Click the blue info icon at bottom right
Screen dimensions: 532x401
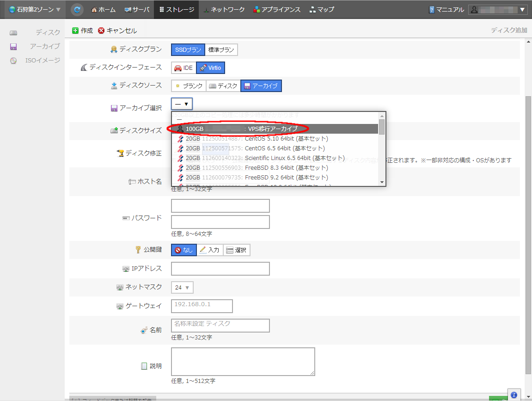click(x=514, y=395)
